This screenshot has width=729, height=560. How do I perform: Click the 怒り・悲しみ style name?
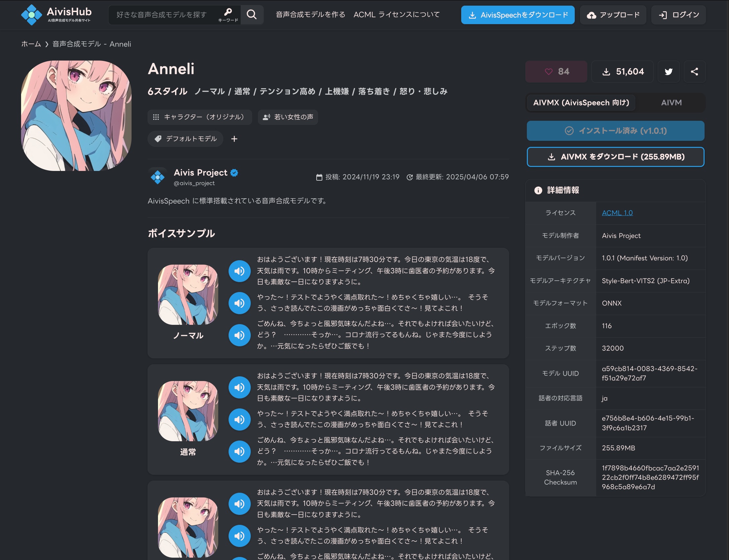[x=423, y=91]
